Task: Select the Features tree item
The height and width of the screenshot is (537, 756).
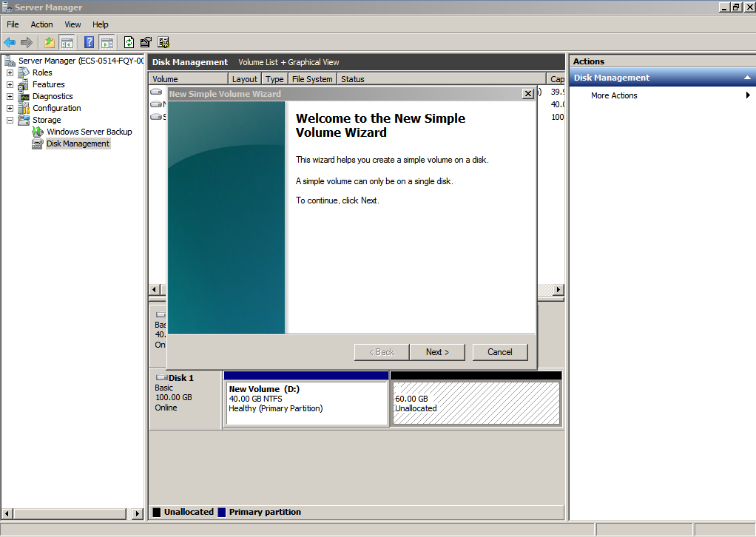Action: (x=49, y=85)
